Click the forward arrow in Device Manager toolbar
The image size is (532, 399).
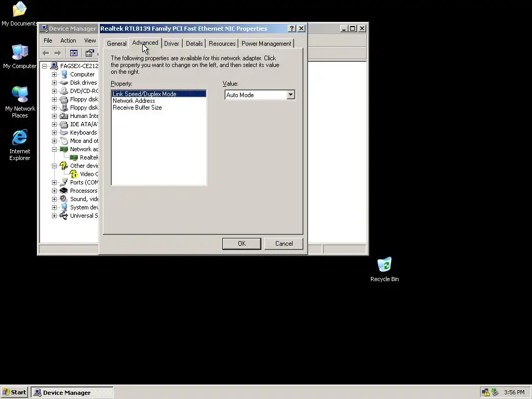[x=58, y=53]
